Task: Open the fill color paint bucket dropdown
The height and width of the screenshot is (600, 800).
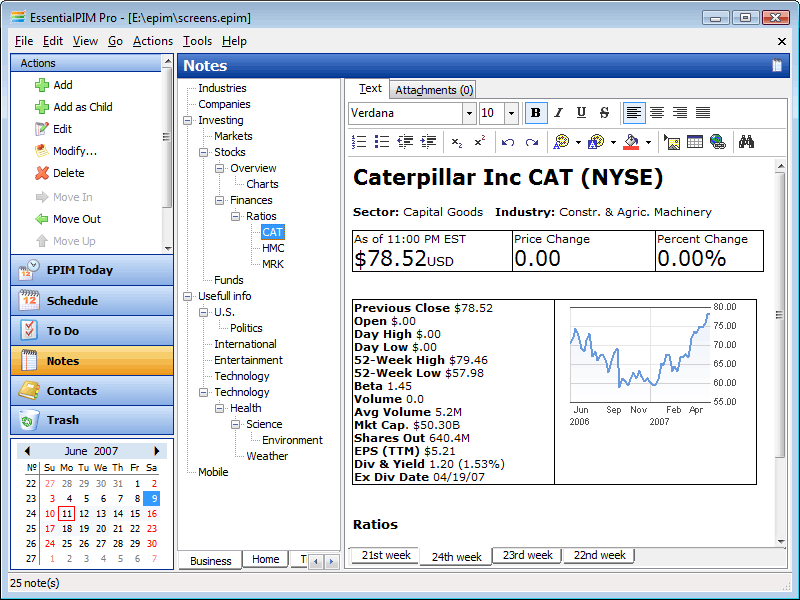Action: [x=648, y=142]
